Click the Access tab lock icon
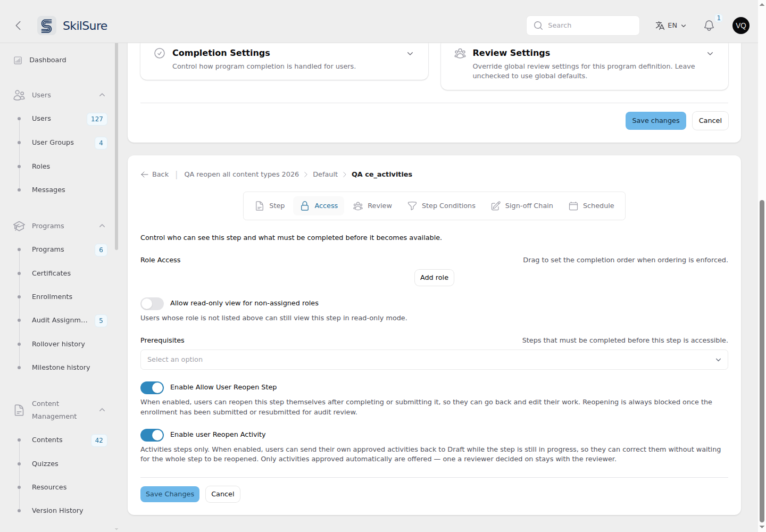This screenshot has height=532, width=766. (x=305, y=206)
